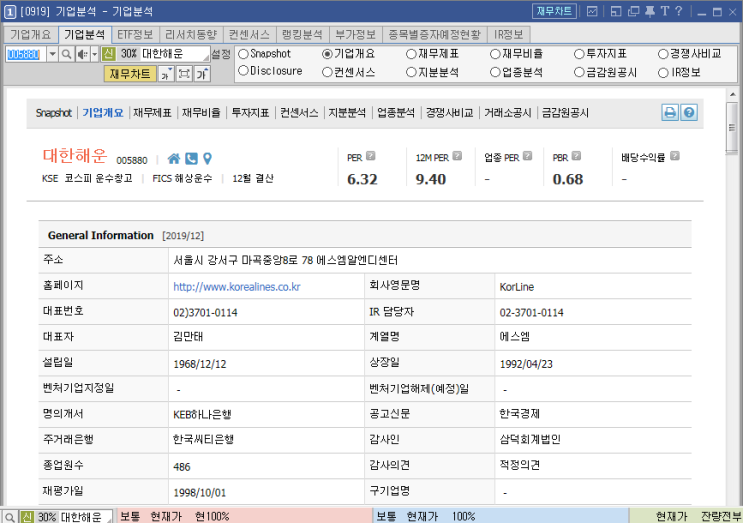
Task: Click the speaker sound icon
Action: point(82,54)
